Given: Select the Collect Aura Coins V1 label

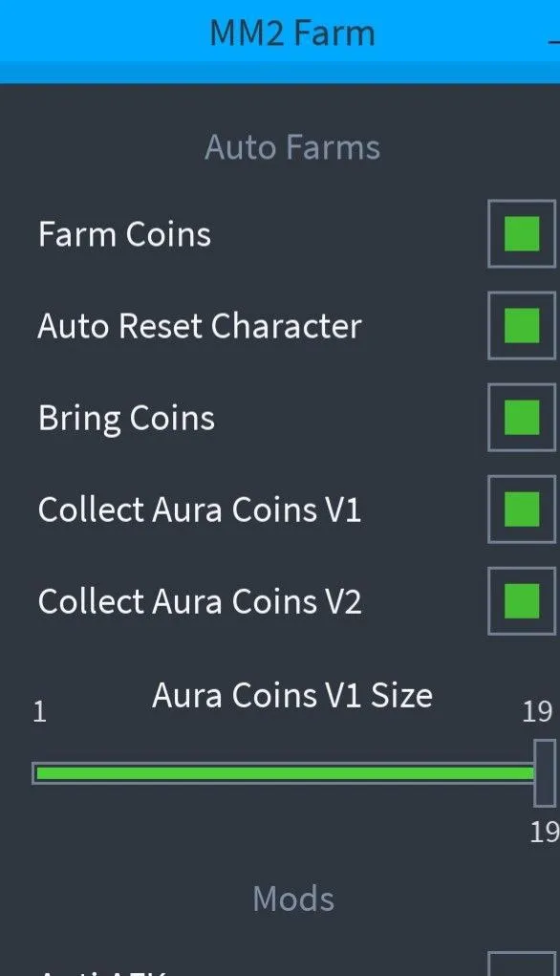Looking at the screenshot, I should pos(199,510).
